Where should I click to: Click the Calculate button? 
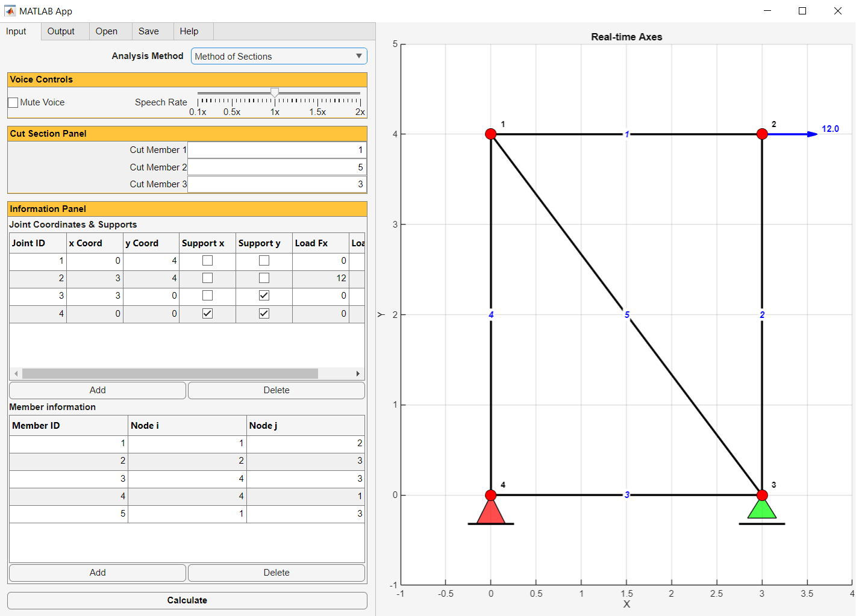click(187, 600)
